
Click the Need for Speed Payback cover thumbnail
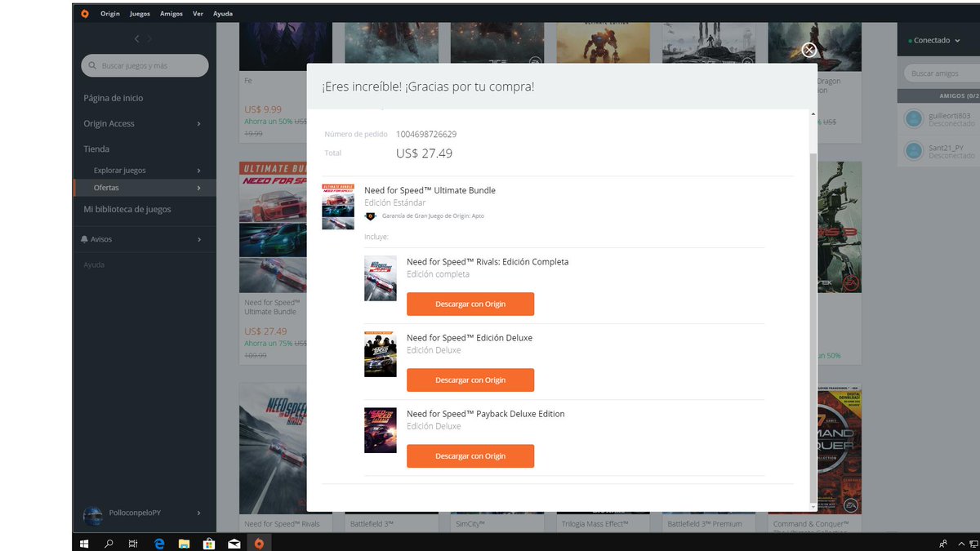point(381,430)
